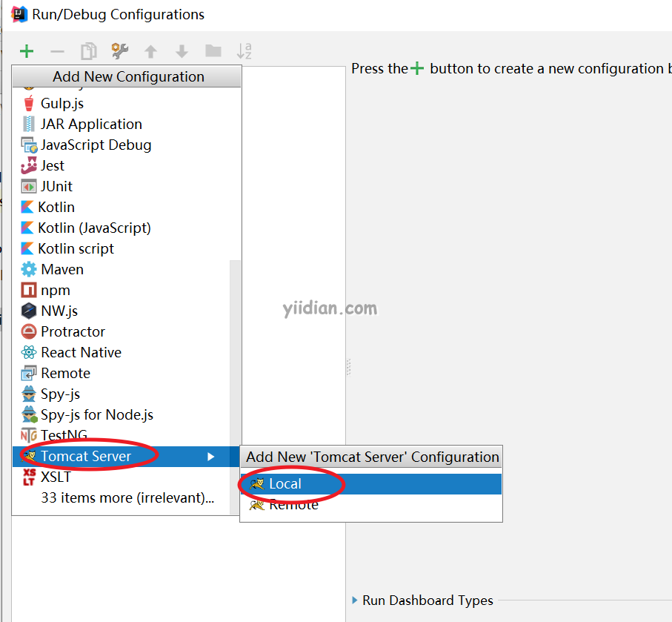Click the Run Dashboard Types label

[428, 600]
